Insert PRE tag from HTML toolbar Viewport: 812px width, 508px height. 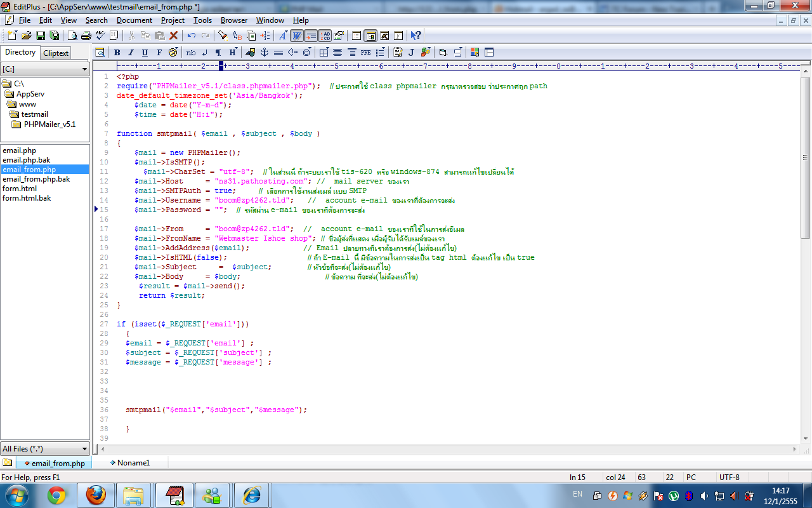click(x=366, y=52)
